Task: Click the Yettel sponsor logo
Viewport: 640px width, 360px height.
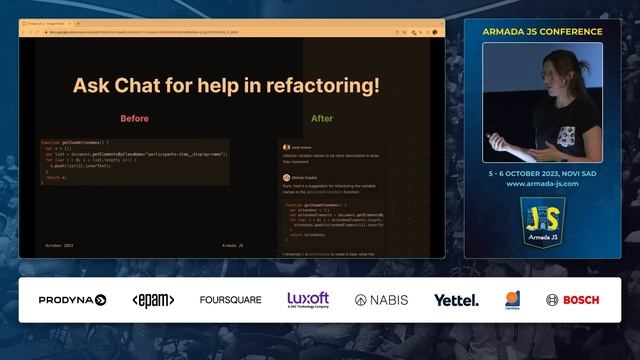Action: tap(456, 300)
